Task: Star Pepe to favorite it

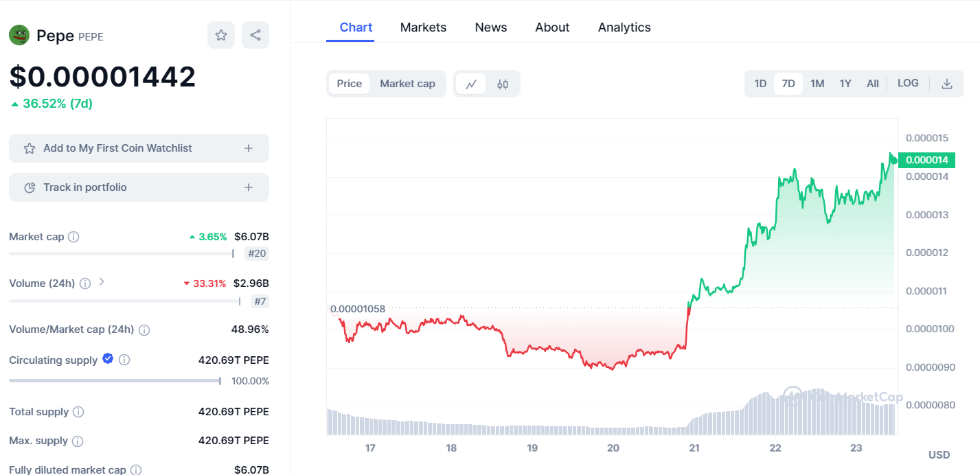Action: (x=221, y=35)
